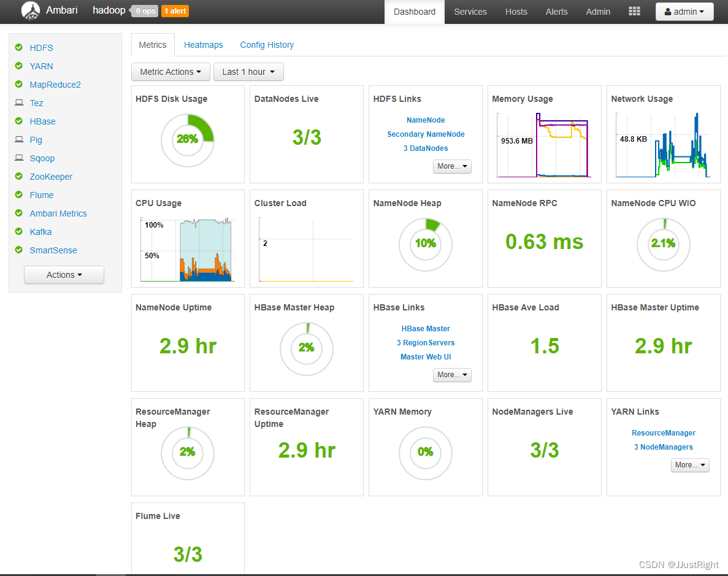
Task: Open the HDFS service link
Action: click(41, 48)
